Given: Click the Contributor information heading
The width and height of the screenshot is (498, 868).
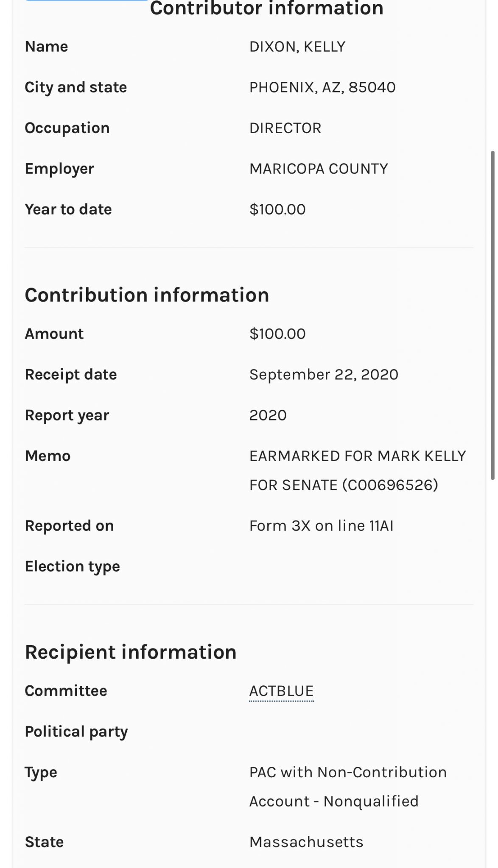Looking at the screenshot, I should pyautogui.click(x=266, y=8).
